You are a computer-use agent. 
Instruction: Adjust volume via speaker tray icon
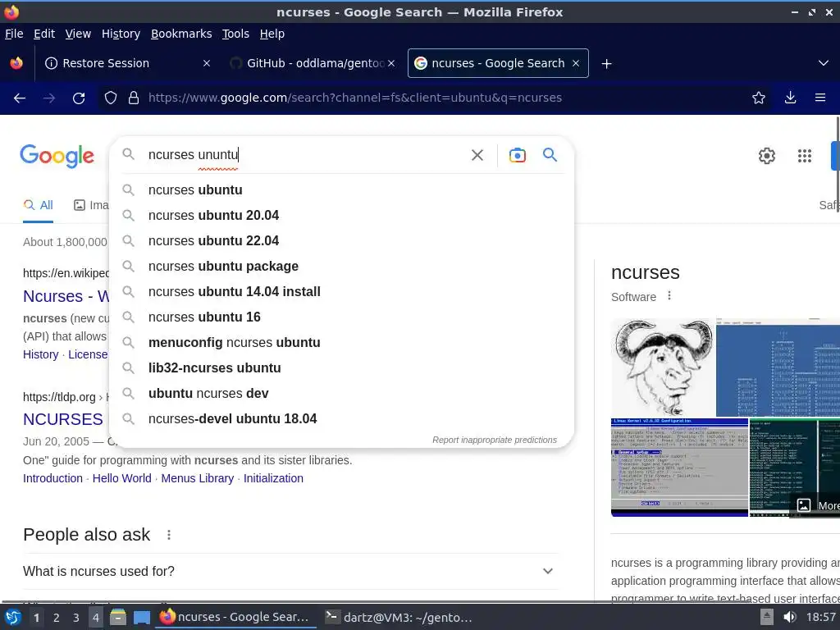click(x=790, y=617)
